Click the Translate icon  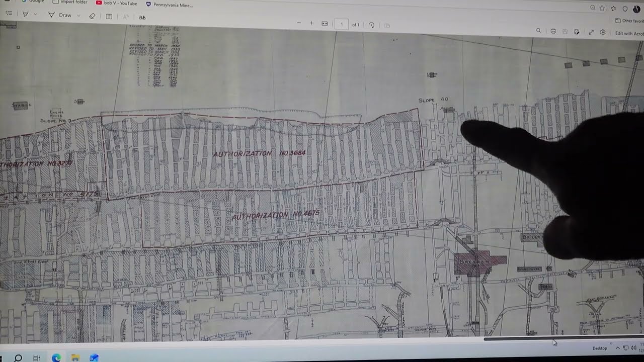click(142, 18)
